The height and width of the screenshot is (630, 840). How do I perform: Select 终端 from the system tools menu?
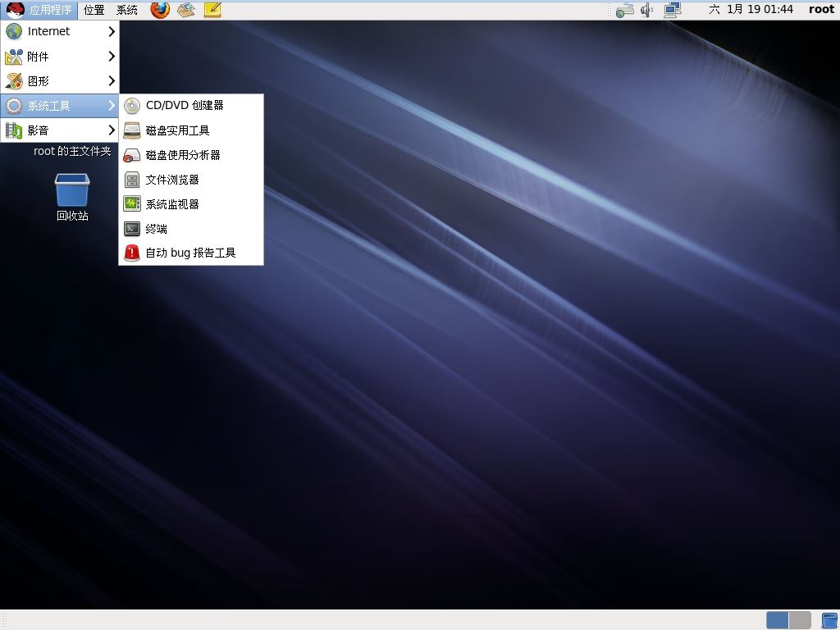click(190, 229)
